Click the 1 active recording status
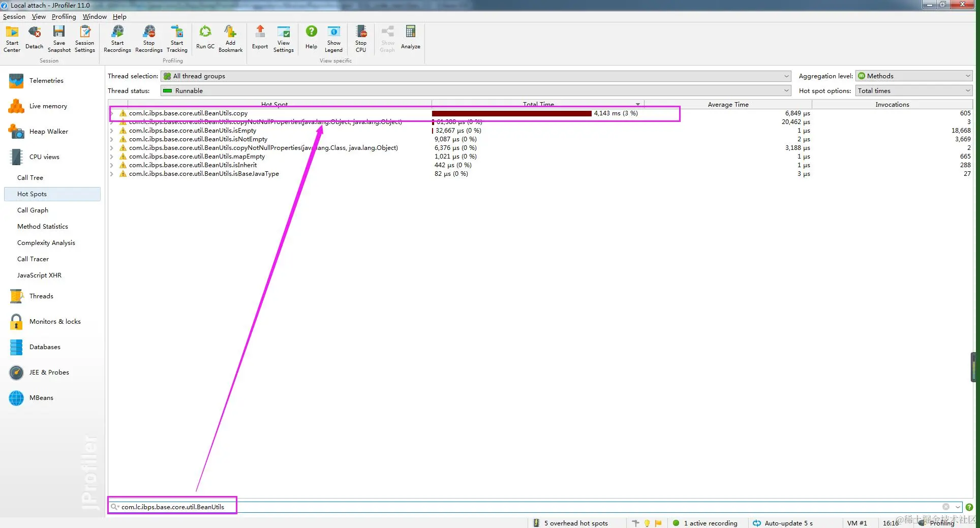 coord(705,523)
